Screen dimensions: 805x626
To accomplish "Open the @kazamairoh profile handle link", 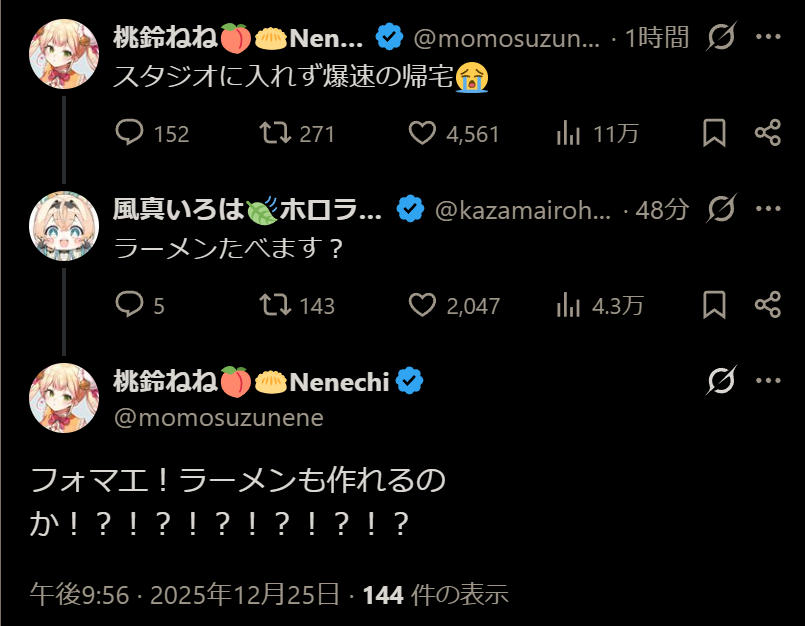I will pos(521,210).
